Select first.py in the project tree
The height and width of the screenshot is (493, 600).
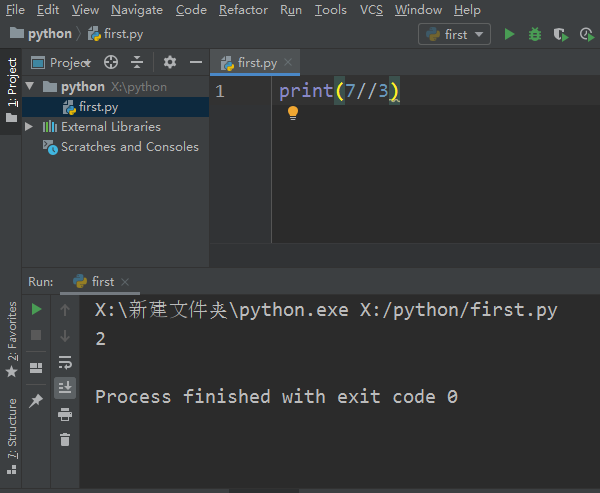[x=98, y=107]
